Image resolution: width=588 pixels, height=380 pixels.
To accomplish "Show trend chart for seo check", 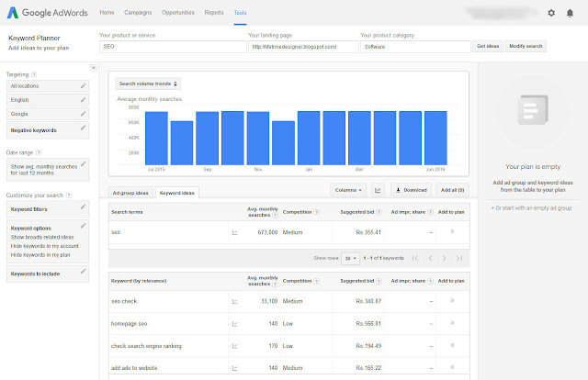I will click(x=235, y=301).
